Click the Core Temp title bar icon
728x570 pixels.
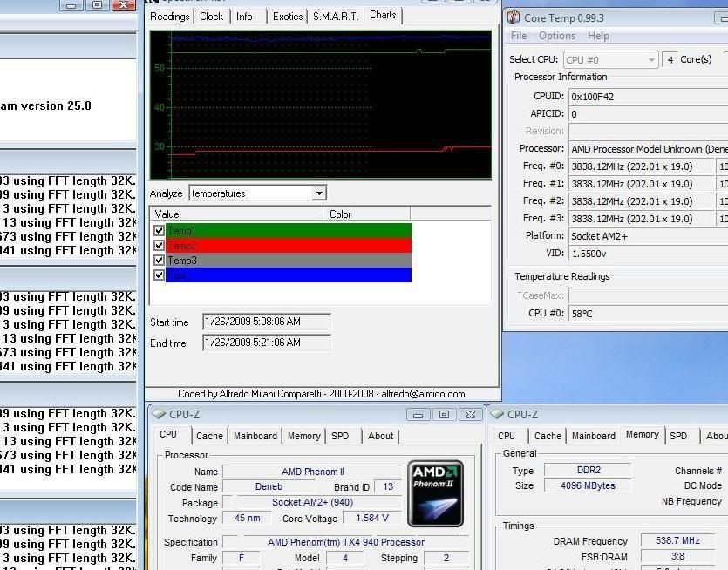[513, 17]
